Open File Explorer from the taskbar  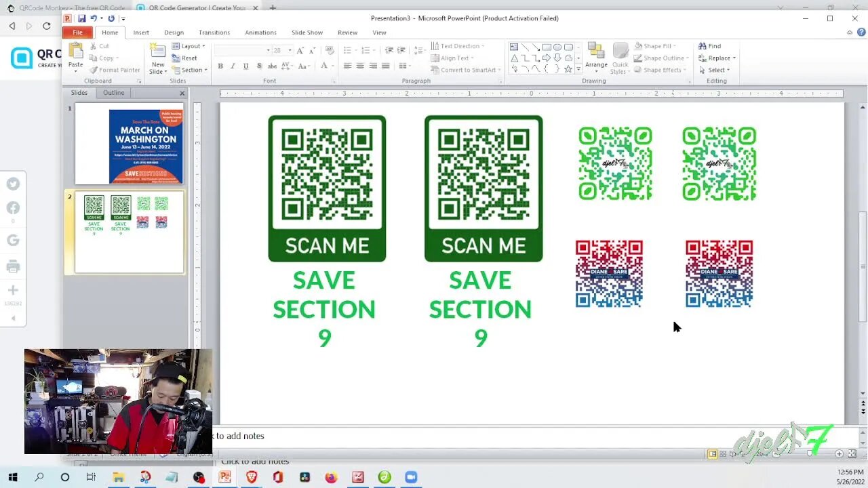(x=118, y=477)
